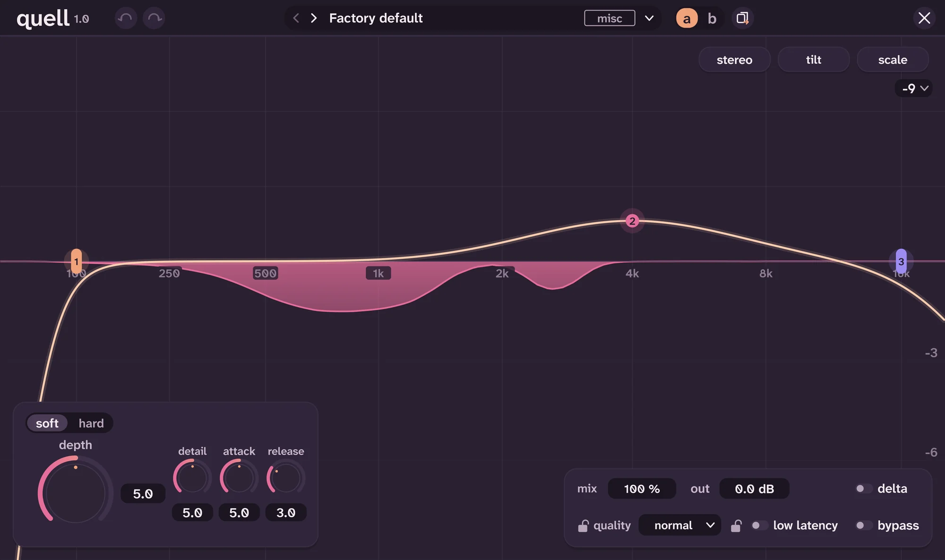Click the lock icon beside quality
945x560 pixels.
pyautogui.click(x=583, y=526)
